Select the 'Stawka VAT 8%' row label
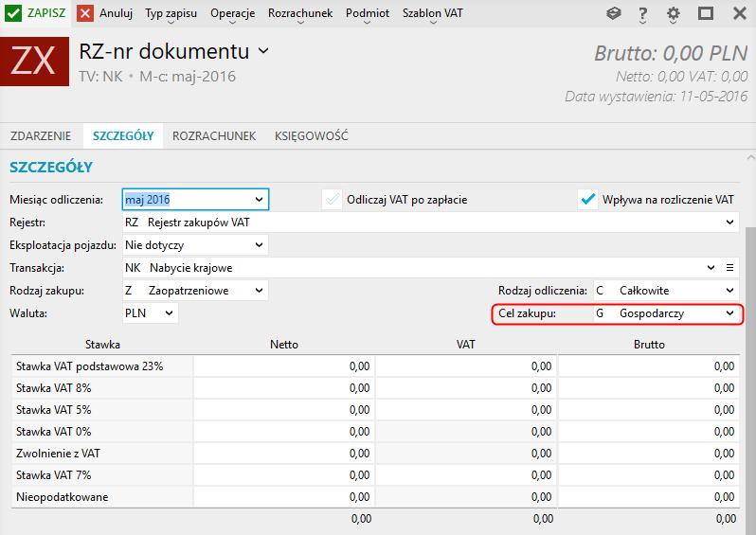 (x=53, y=388)
